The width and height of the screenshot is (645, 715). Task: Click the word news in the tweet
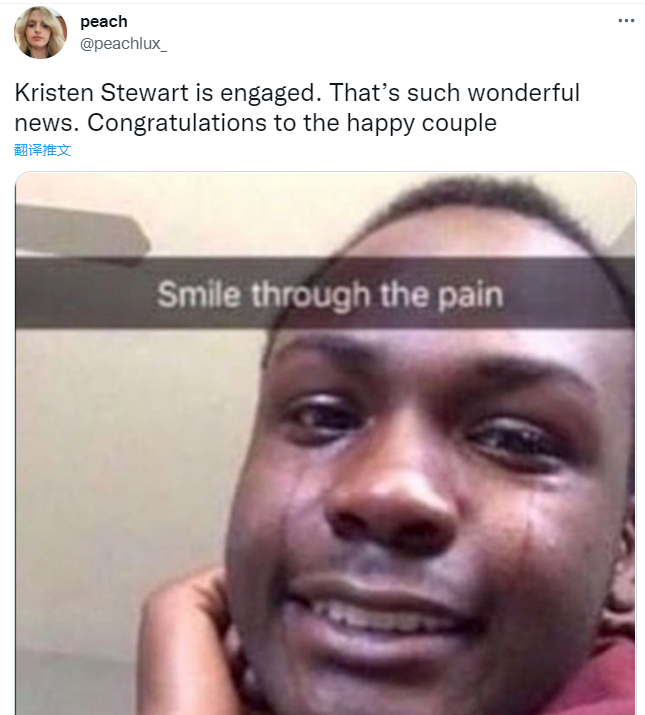point(44,123)
